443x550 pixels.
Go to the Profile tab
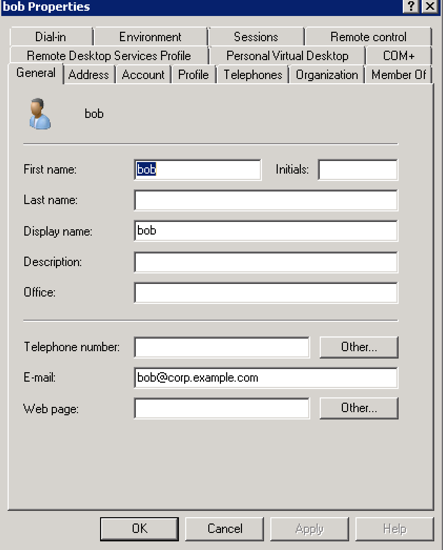[x=193, y=74]
